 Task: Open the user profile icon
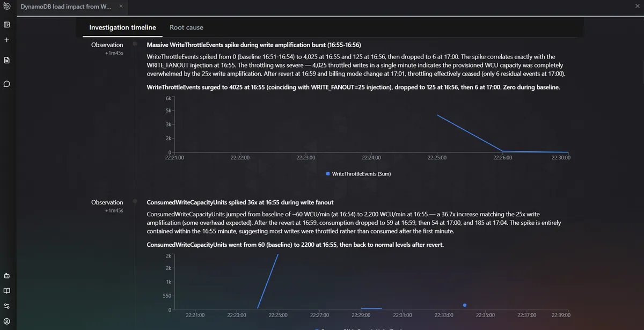click(6, 321)
